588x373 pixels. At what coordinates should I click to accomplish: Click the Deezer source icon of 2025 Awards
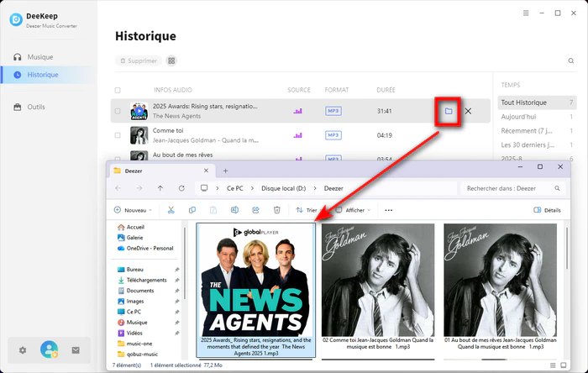(298, 111)
